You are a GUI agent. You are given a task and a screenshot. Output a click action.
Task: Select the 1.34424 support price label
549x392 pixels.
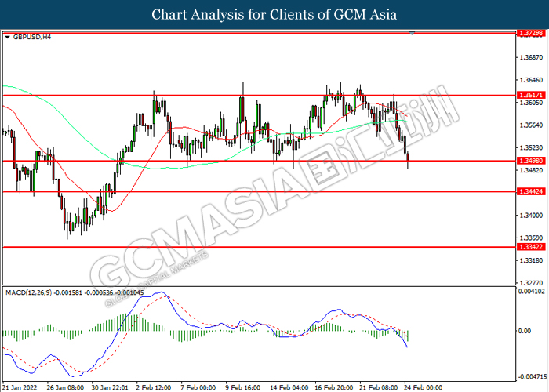531,191
